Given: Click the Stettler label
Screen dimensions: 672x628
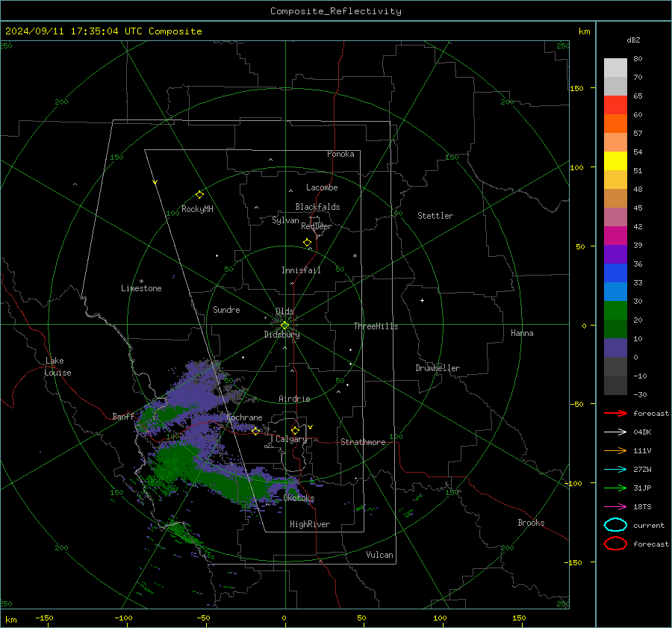Looking at the screenshot, I should point(435,216).
